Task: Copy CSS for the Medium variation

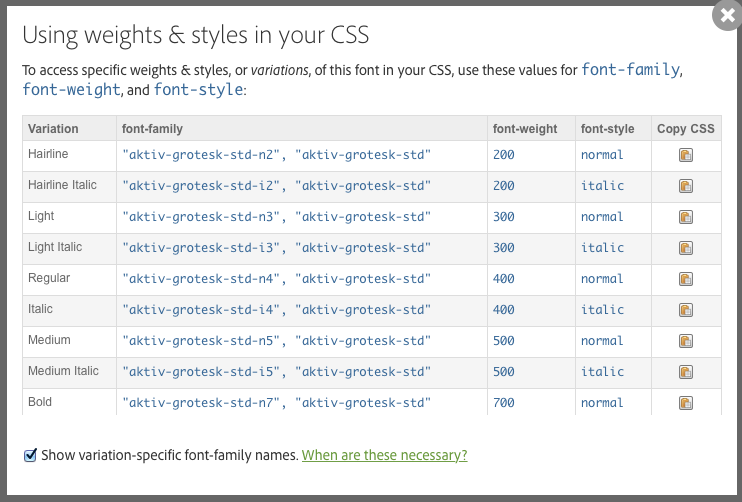Action: 686,341
